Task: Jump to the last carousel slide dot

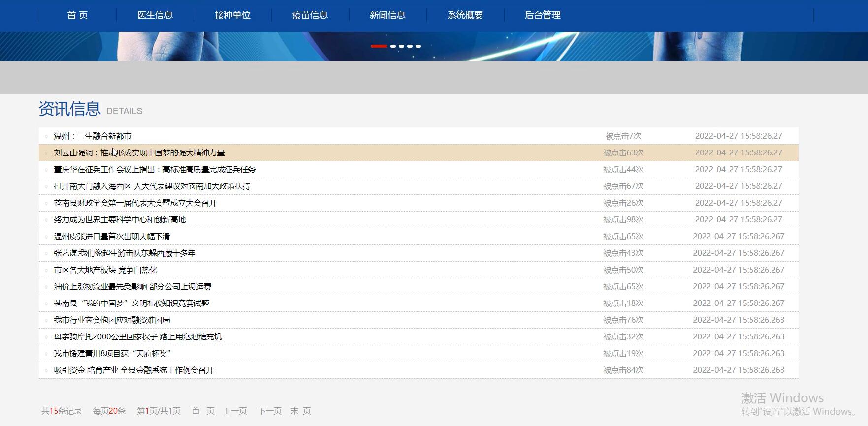Action: point(418,46)
